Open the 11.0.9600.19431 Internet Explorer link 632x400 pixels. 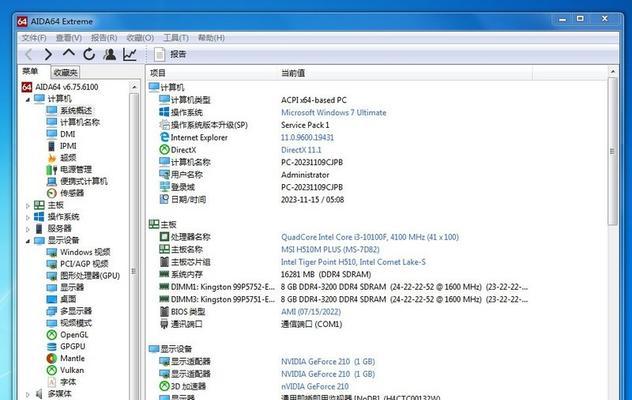coord(307,138)
